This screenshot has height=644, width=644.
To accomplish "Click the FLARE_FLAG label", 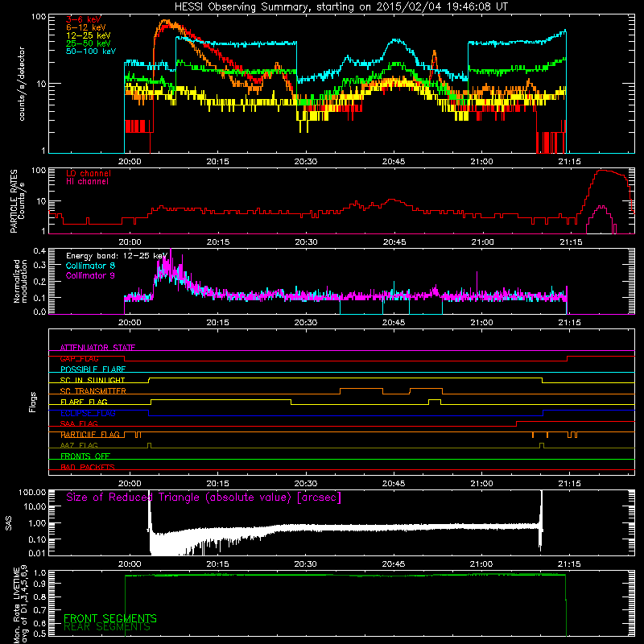I will [84, 402].
